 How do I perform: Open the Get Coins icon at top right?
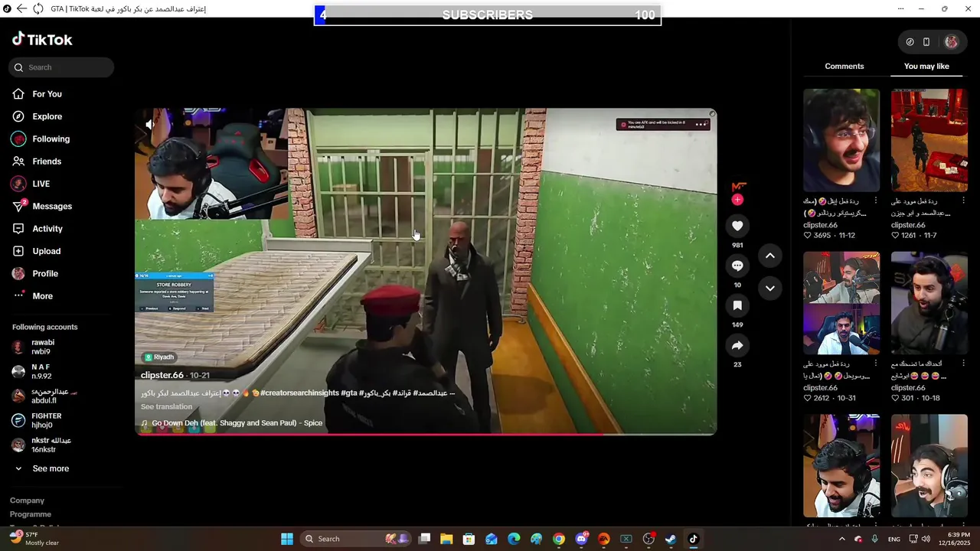pyautogui.click(x=910, y=42)
